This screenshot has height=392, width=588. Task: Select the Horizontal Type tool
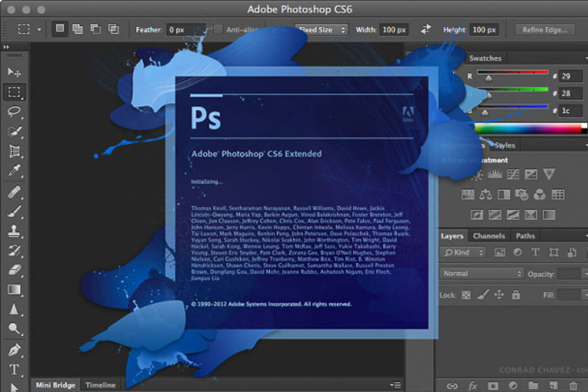click(14, 369)
